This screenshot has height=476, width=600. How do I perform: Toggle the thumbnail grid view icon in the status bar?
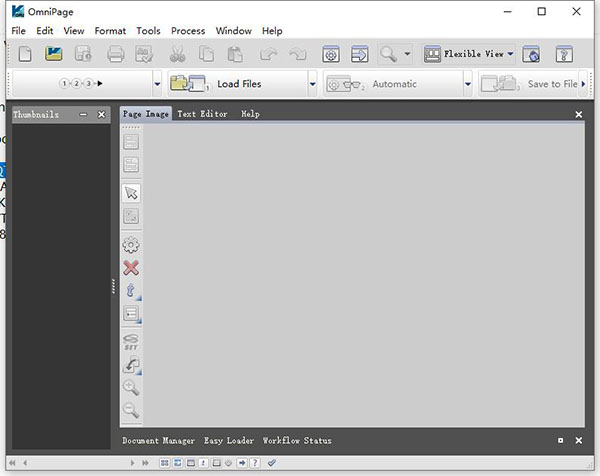pyautogui.click(x=165, y=463)
